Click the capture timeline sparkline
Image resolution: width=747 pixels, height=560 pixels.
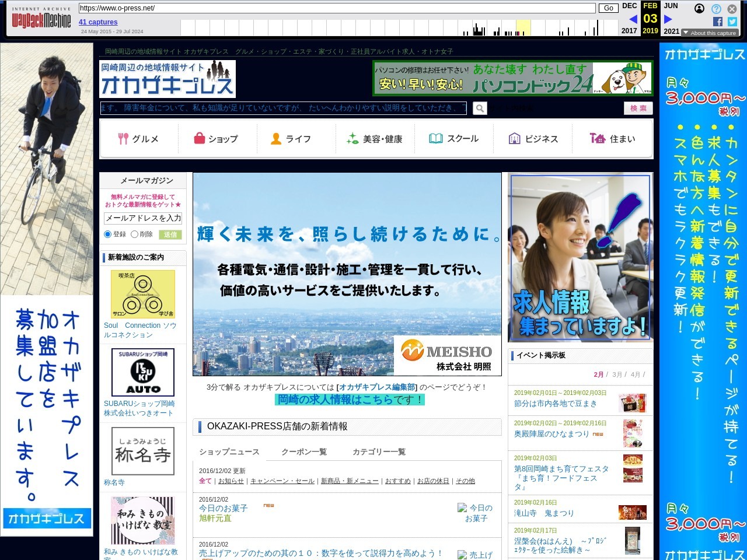coord(399,27)
